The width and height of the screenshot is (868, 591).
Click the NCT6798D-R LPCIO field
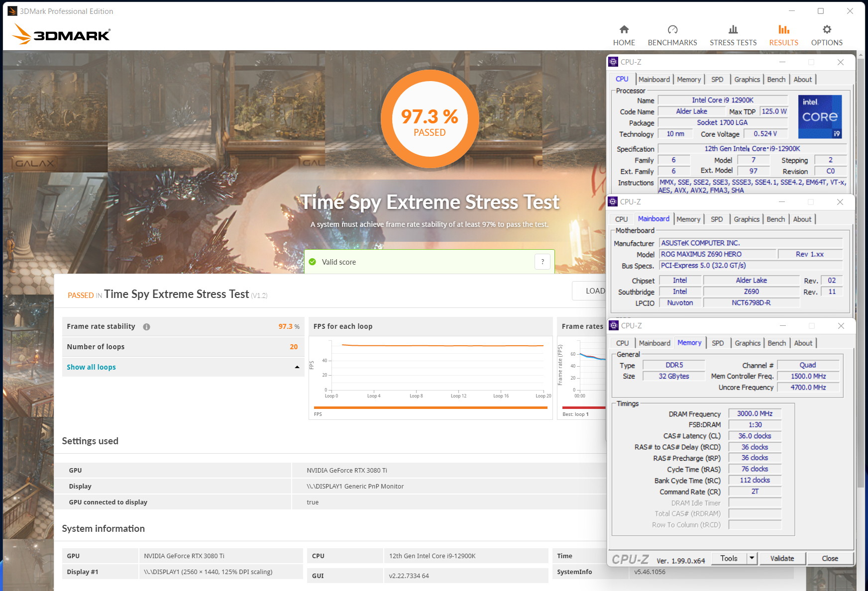click(x=751, y=302)
